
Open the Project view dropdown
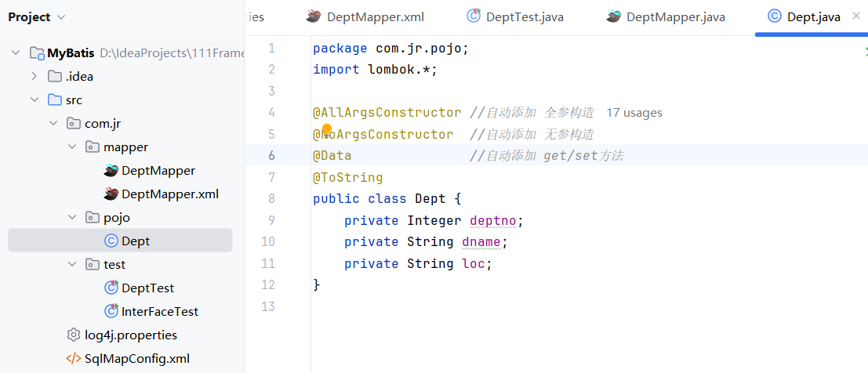pos(37,17)
